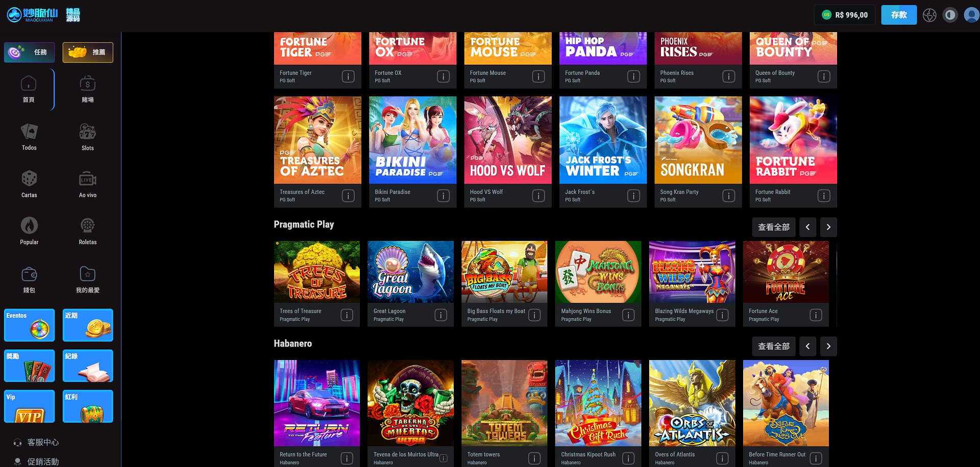980x467 pixels.
Task: Go to next Pragmatic Play games
Action: coord(828,227)
